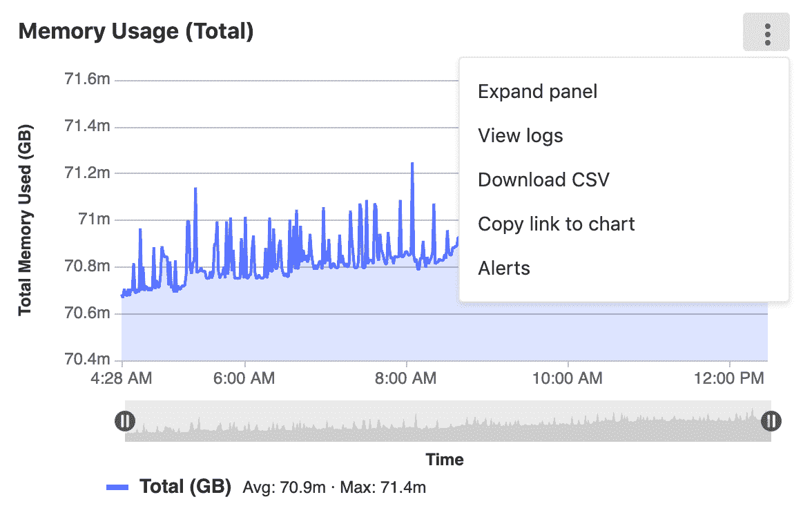The width and height of the screenshot is (812, 526).
Task: Open Alerts from the dropdown menu
Action: click(x=504, y=268)
